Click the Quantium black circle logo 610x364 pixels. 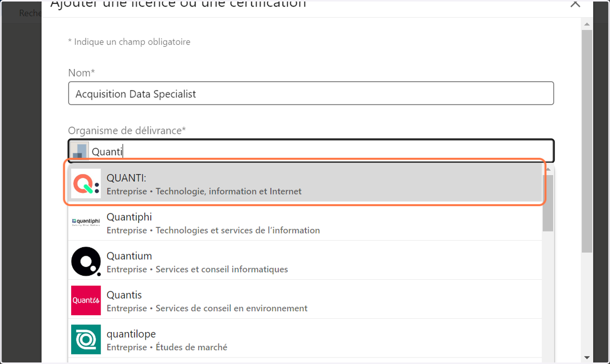(x=86, y=261)
